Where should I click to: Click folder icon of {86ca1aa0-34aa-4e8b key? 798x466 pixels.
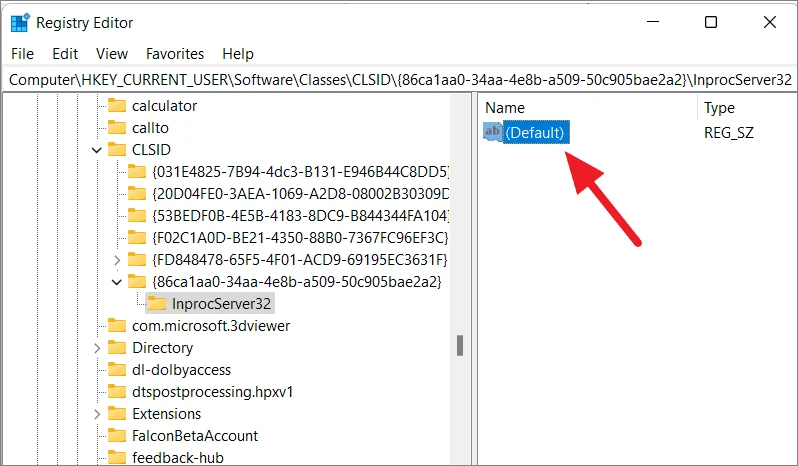pyautogui.click(x=137, y=281)
